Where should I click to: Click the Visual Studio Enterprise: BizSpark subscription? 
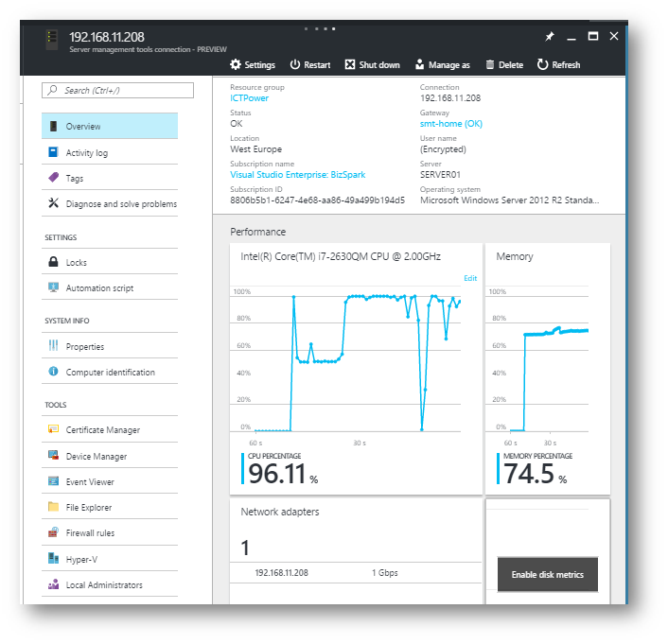coord(297,175)
